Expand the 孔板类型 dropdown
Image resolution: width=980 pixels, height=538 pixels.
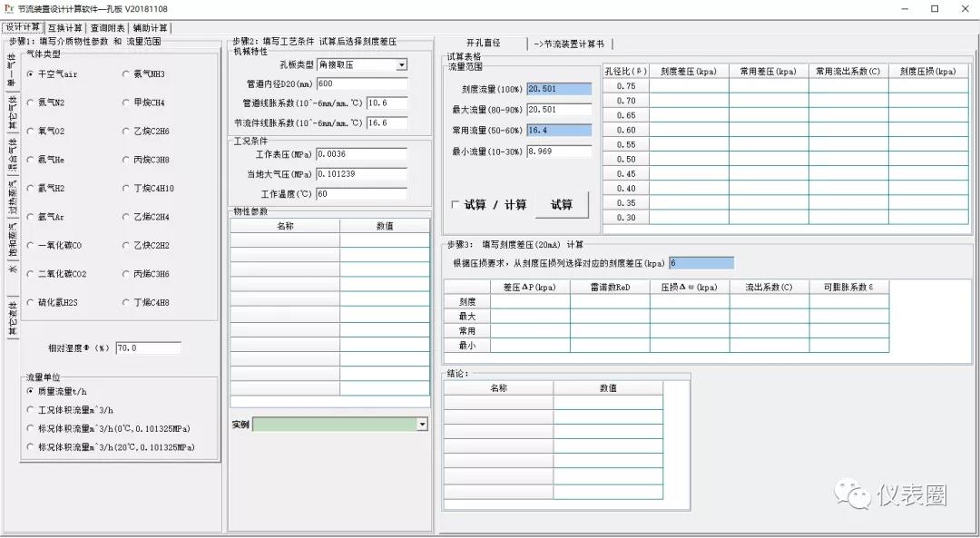coord(401,65)
